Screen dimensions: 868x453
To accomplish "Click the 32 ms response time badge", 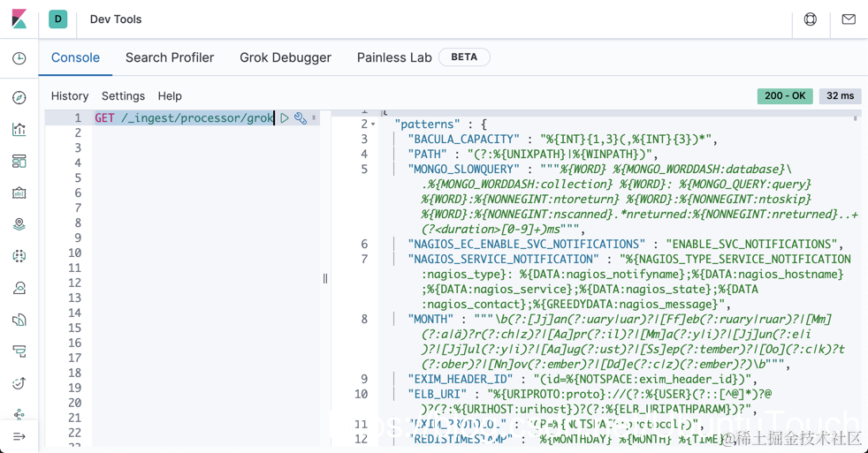I will (x=841, y=95).
